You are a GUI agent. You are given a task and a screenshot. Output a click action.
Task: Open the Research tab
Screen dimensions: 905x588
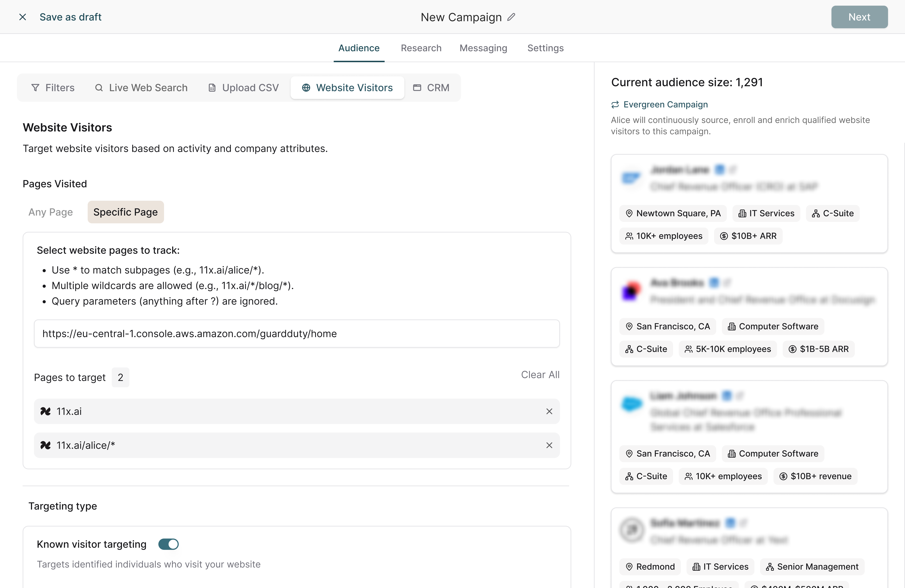coord(421,48)
